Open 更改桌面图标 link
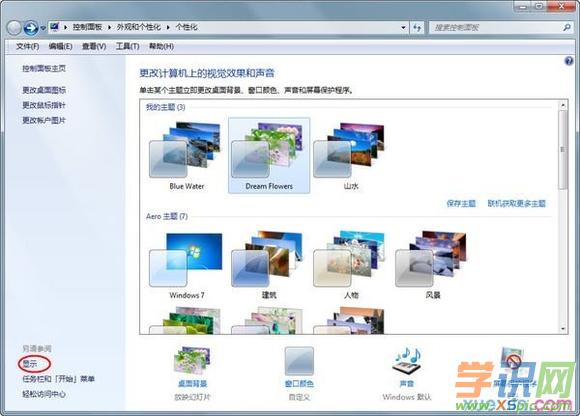 44,90
